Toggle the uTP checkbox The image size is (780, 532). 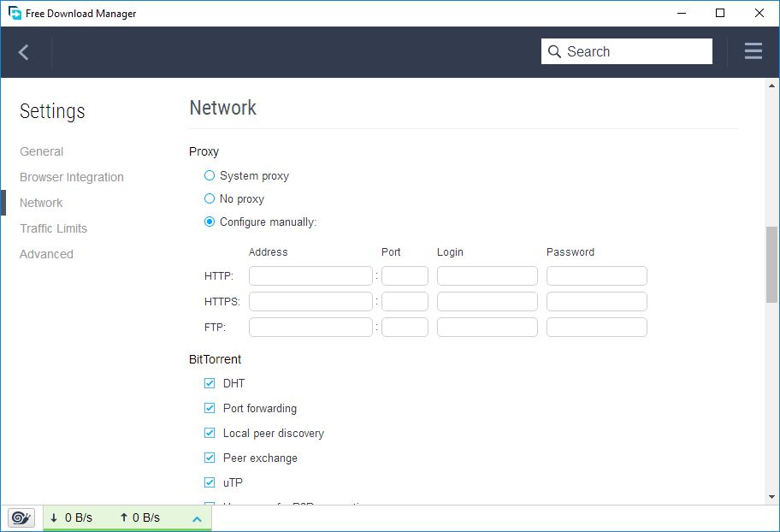pos(210,482)
